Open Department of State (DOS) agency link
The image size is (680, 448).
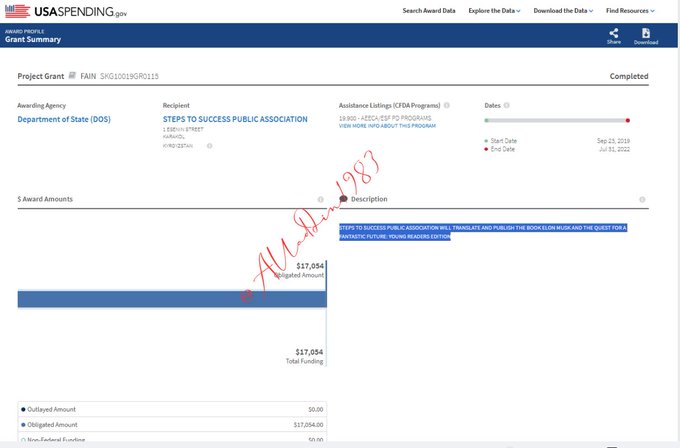click(66, 119)
